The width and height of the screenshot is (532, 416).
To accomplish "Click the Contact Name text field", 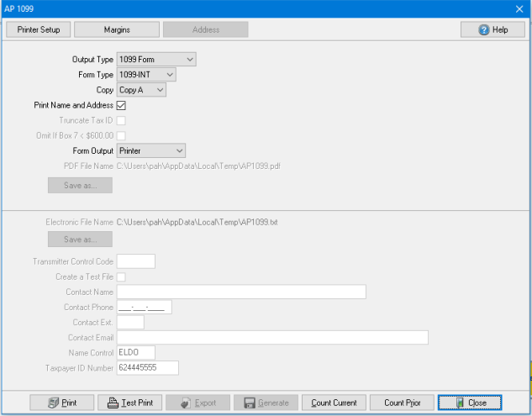I will point(241,292).
